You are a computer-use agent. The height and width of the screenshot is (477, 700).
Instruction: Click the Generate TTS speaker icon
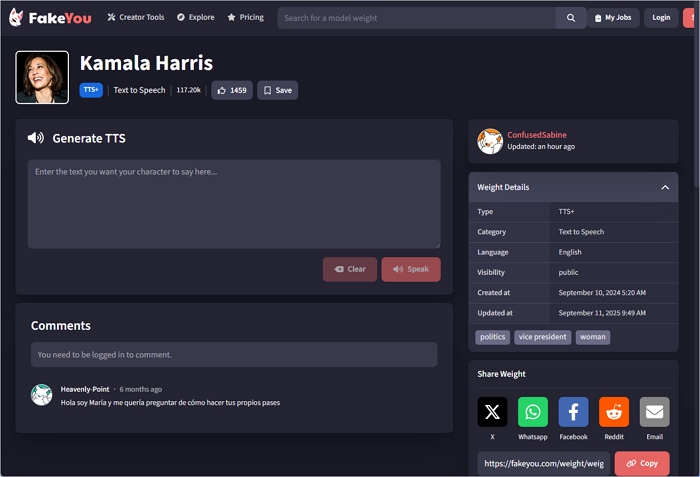(x=36, y=138)
